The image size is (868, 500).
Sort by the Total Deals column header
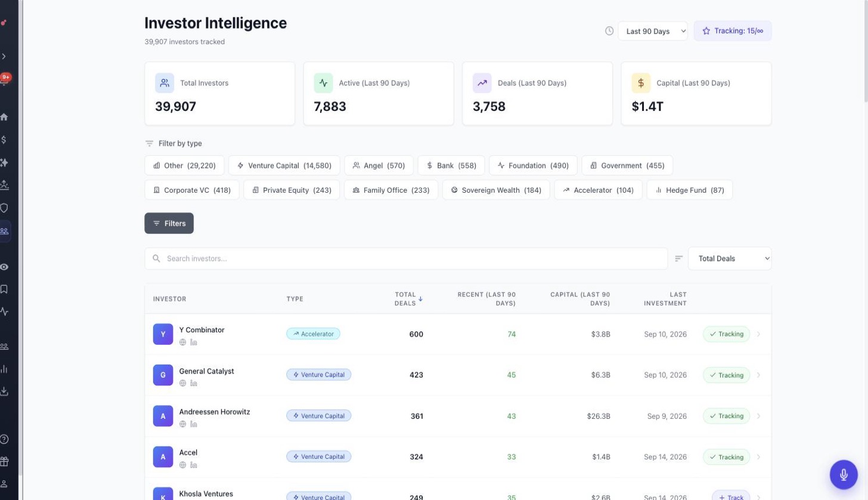tap(408, 299)
